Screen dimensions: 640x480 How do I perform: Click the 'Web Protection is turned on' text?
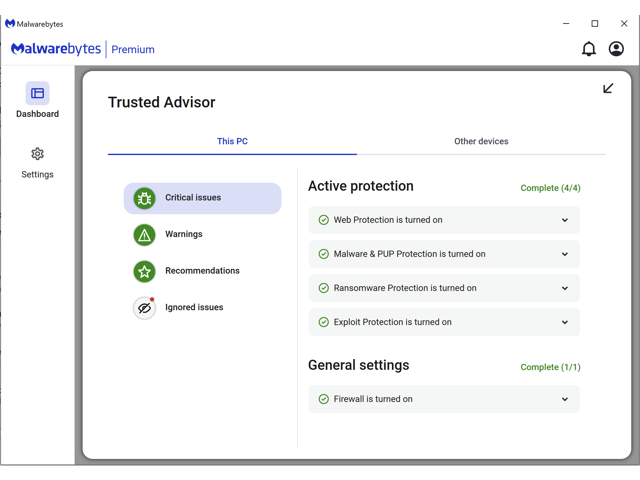click(x=388, y=220)
